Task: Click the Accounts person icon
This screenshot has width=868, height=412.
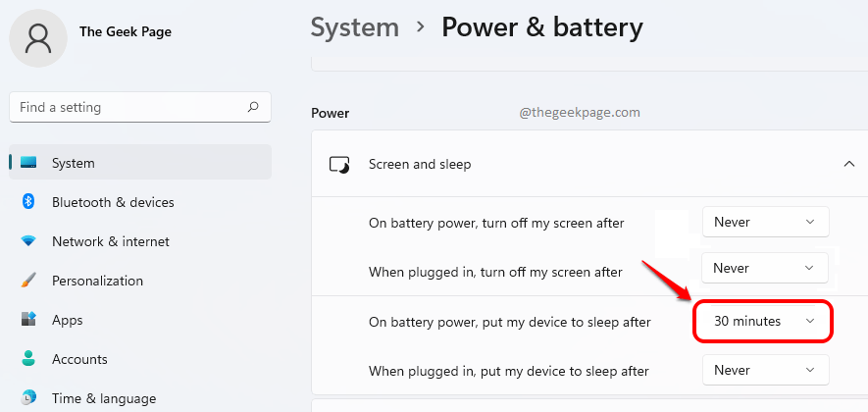Action: point(28,359)
